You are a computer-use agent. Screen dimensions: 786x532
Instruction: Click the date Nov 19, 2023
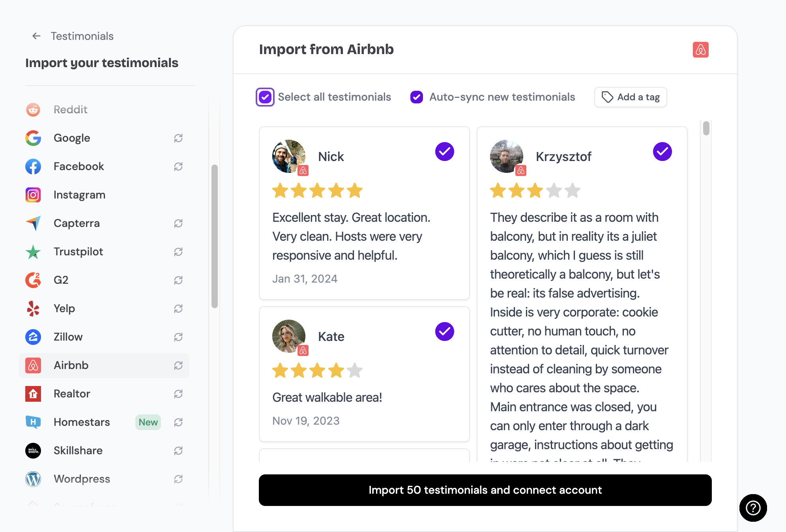click(306, 421)
